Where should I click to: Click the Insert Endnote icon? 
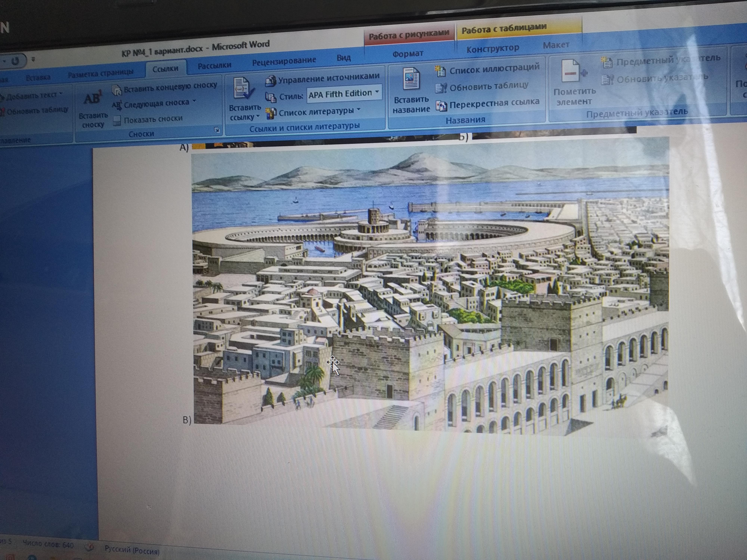tap(117, 91)
